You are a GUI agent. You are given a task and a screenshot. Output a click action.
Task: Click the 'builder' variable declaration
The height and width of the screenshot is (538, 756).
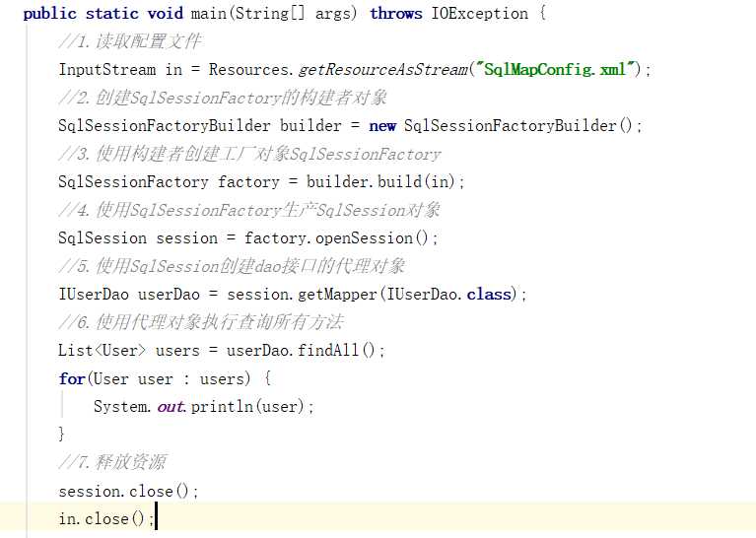(310, 126)
